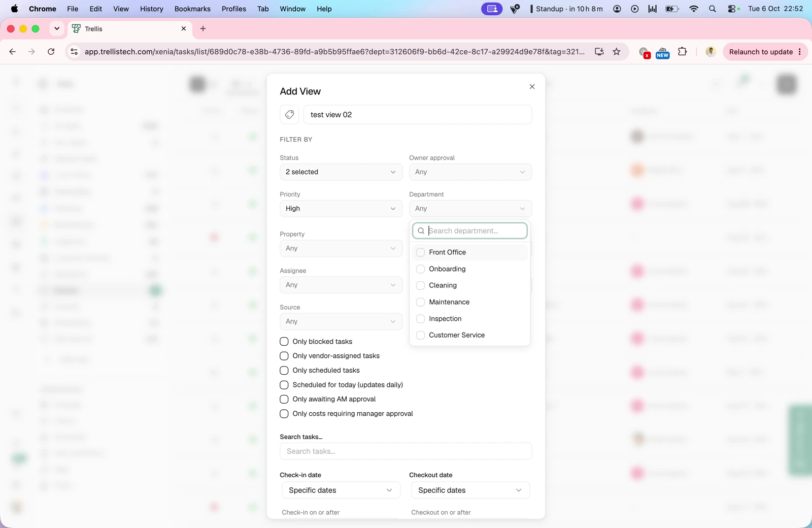This screenshot has height=528, width=812.
Task: Click the site information icon in address bar
Action: coord(74,52)
